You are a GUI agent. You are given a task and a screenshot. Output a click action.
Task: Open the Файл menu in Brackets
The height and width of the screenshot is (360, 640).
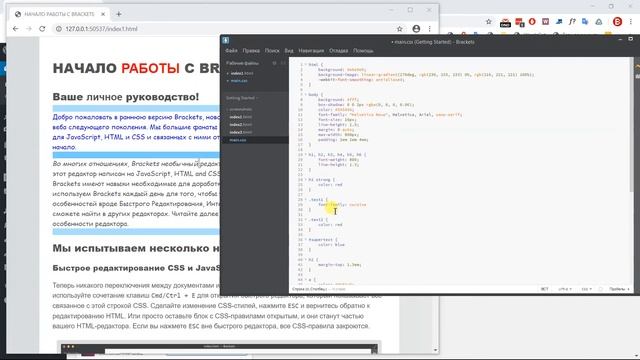231,51
